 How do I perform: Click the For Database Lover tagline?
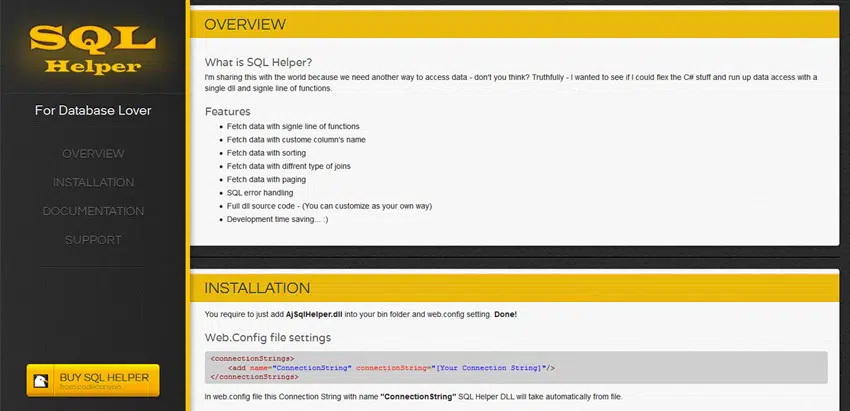point(93,110)
